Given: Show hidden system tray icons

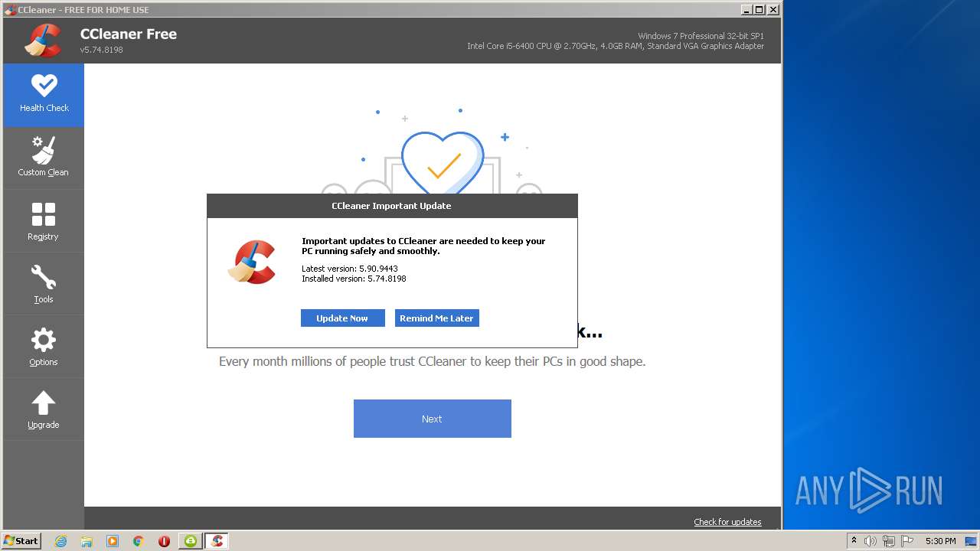Looking at the screenshot, I should pyautogui.click(x=854, y=541).
